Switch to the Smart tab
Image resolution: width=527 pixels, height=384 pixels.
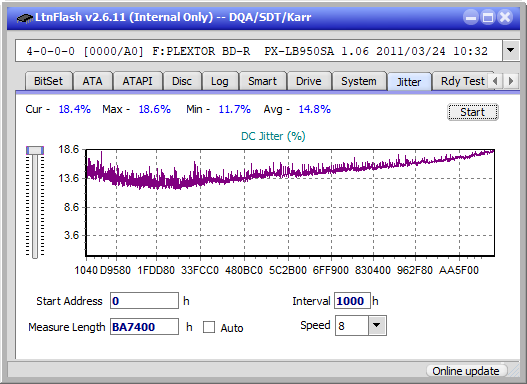(262, 81)
